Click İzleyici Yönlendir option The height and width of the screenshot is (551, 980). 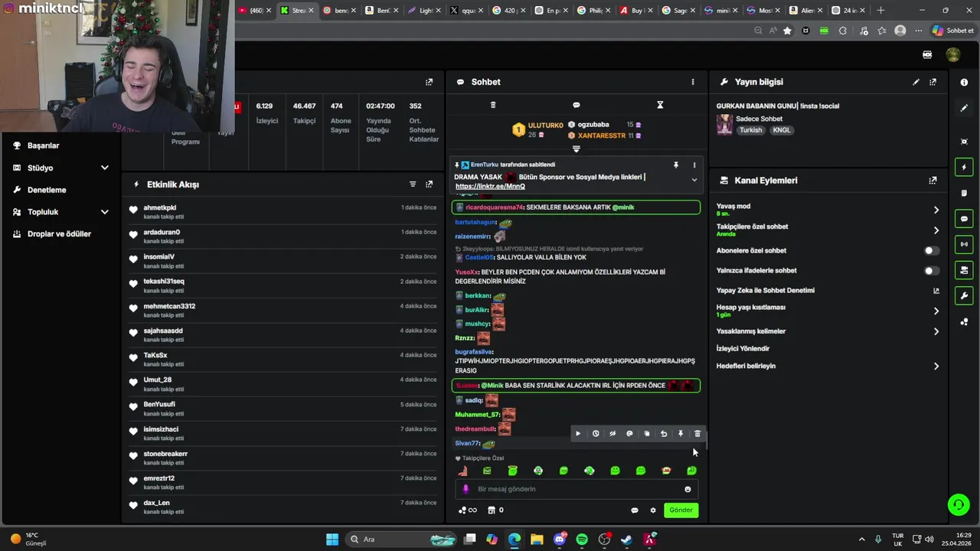[743, 349]
